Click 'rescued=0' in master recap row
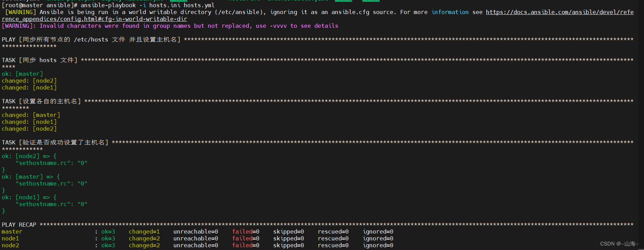Screen dimensions: 644x250 pyautogui.click(x=333, y=232)
